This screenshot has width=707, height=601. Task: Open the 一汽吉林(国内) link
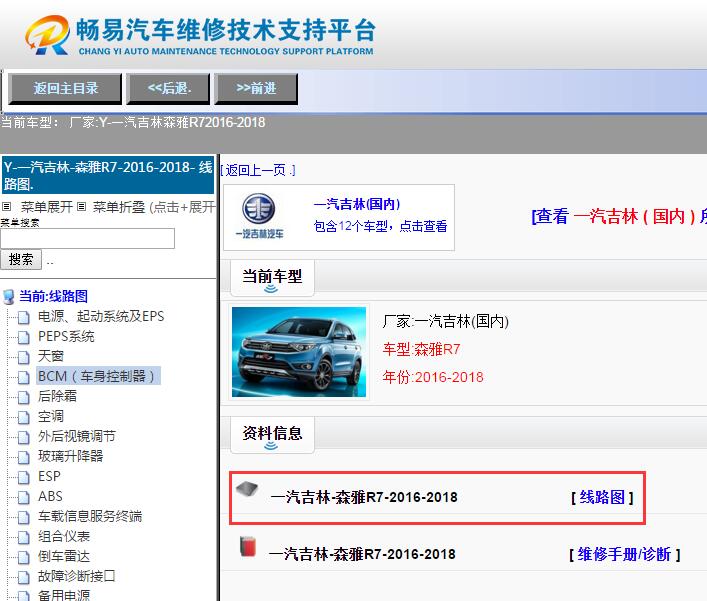tap(357, 204)
